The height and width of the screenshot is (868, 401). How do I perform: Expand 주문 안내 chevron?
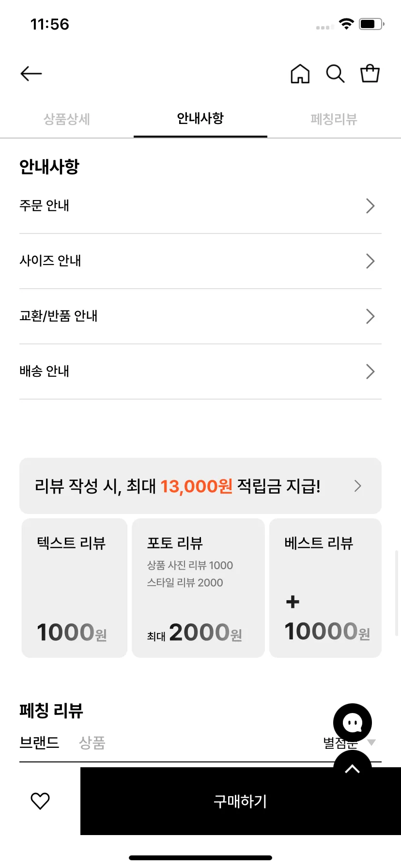pos(370,206)
